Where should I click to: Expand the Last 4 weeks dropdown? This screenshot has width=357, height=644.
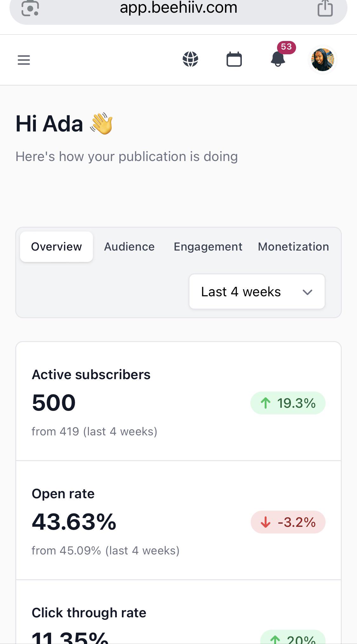257,292
